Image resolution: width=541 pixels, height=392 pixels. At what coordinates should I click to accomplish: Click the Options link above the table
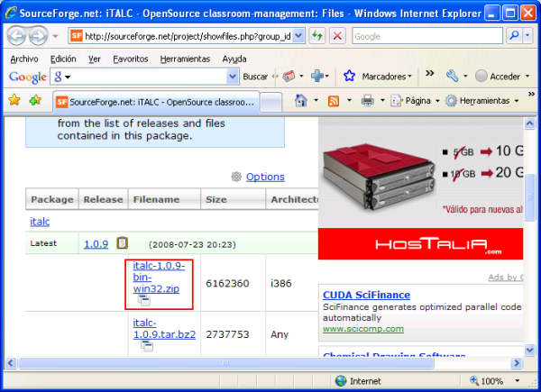[x=265, y=177]
